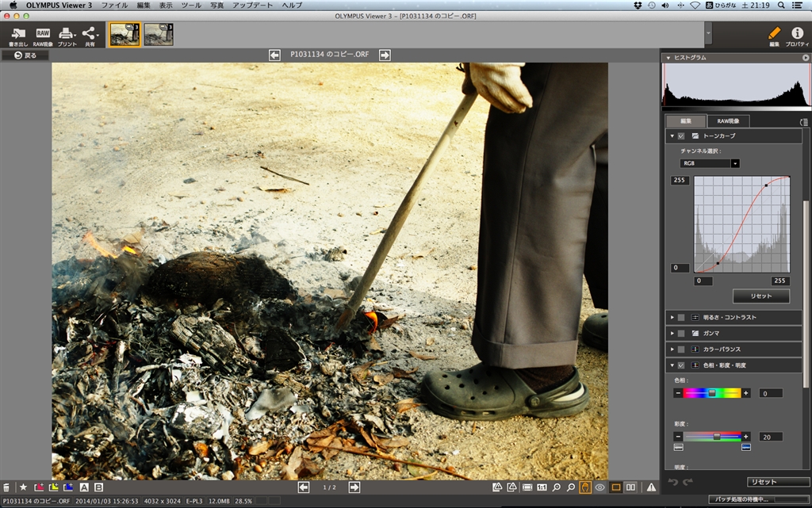
Task: Open the RGB channel selection dropdown
Action: click(710, 163)
